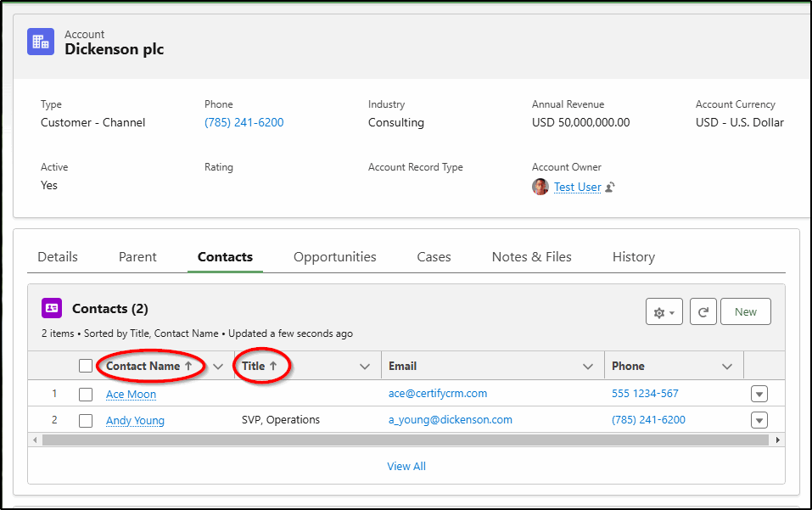Open the Ace Moon contact link
The width and height of the screenshot is (812, 510).
131,395
